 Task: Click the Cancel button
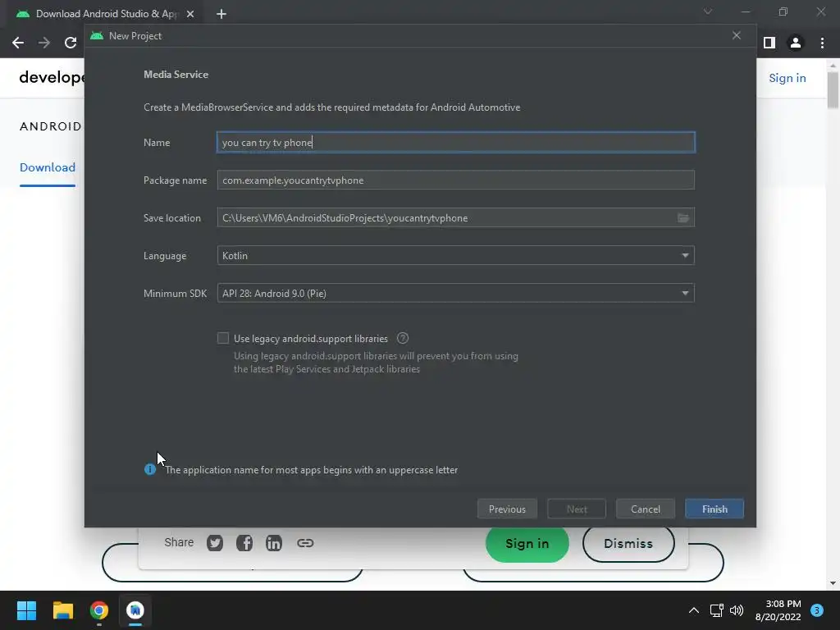(646, 509)
